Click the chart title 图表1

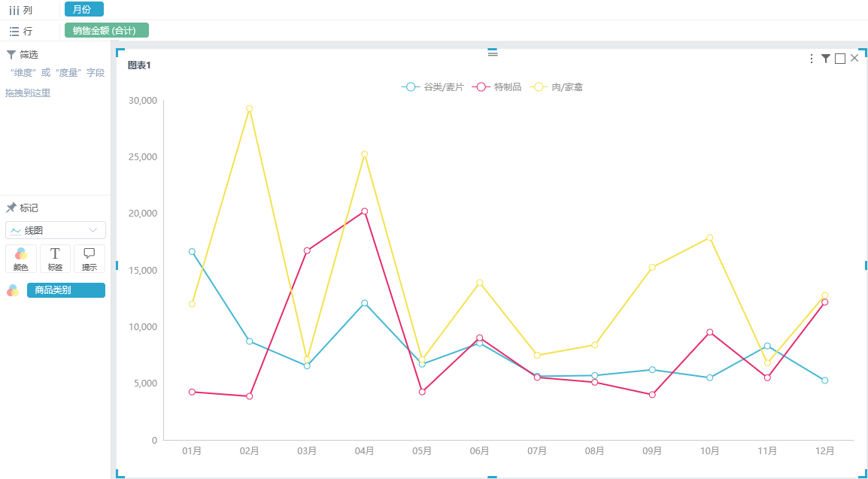click(139, 65)
